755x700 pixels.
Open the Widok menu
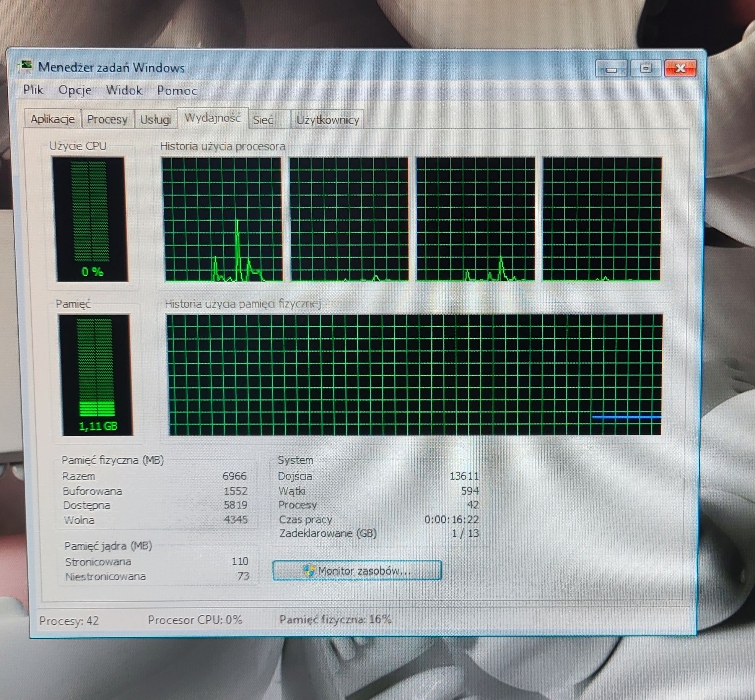124,90
